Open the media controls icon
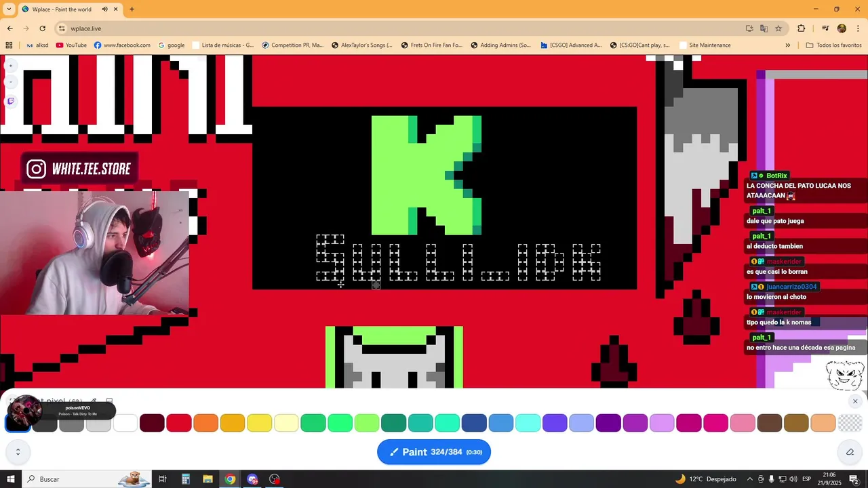Image resolution: width=868 pixels, height=488 pixels. (825, 28)
